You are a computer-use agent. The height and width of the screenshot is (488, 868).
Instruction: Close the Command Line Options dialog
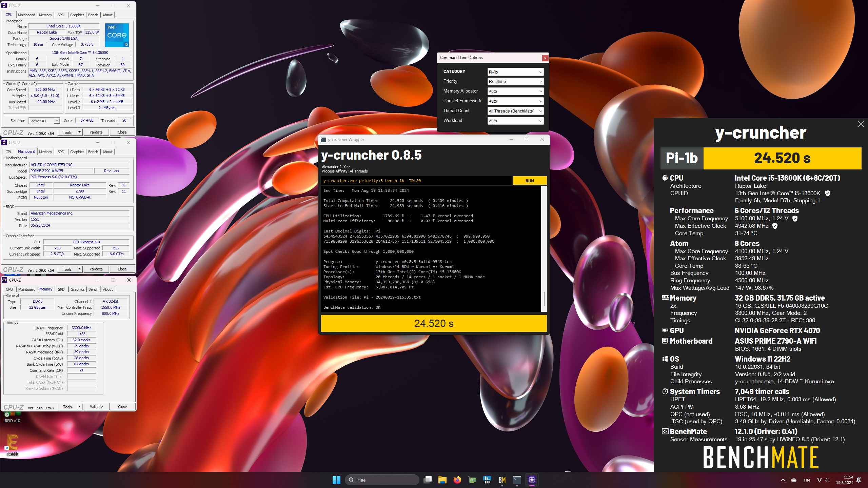pos(545,58)
